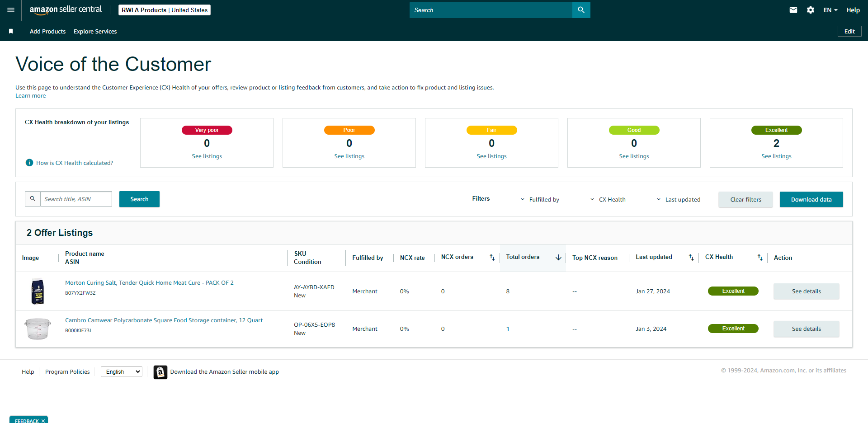Open the messages envelope icon
Image resolution: width=868 pixels, height=423 pixels.
pyautogui.click(x=793, y=10)
